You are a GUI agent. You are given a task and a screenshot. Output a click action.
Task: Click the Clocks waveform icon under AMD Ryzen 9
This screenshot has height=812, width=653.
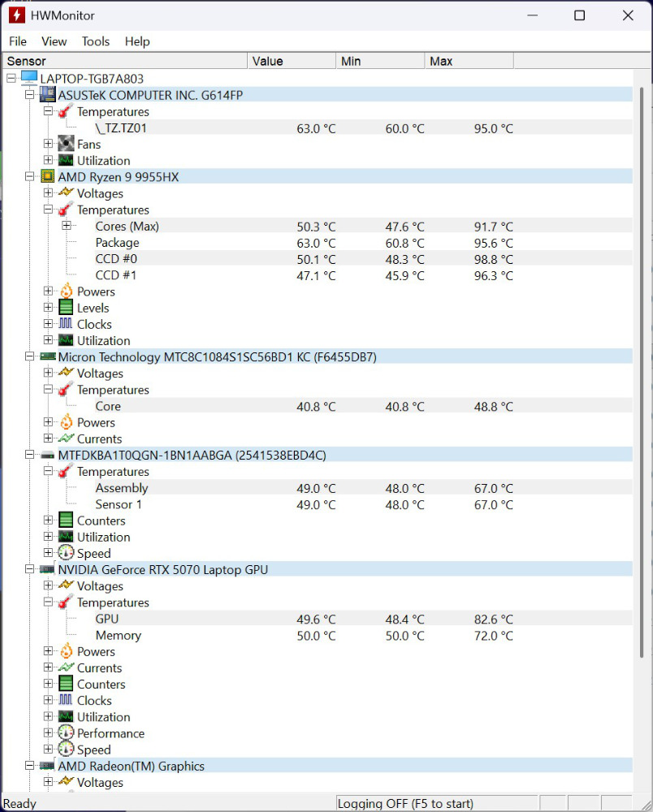click(x=66, y=324)
